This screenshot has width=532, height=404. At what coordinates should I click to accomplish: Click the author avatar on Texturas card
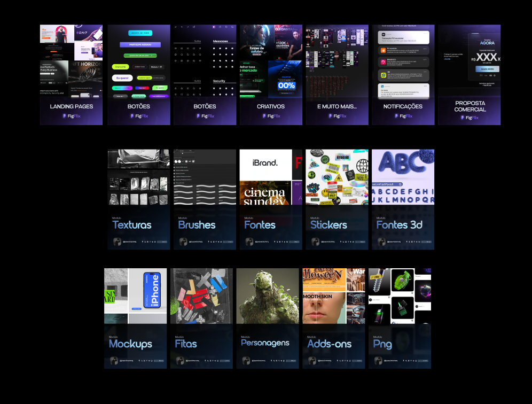coord(116,242)
